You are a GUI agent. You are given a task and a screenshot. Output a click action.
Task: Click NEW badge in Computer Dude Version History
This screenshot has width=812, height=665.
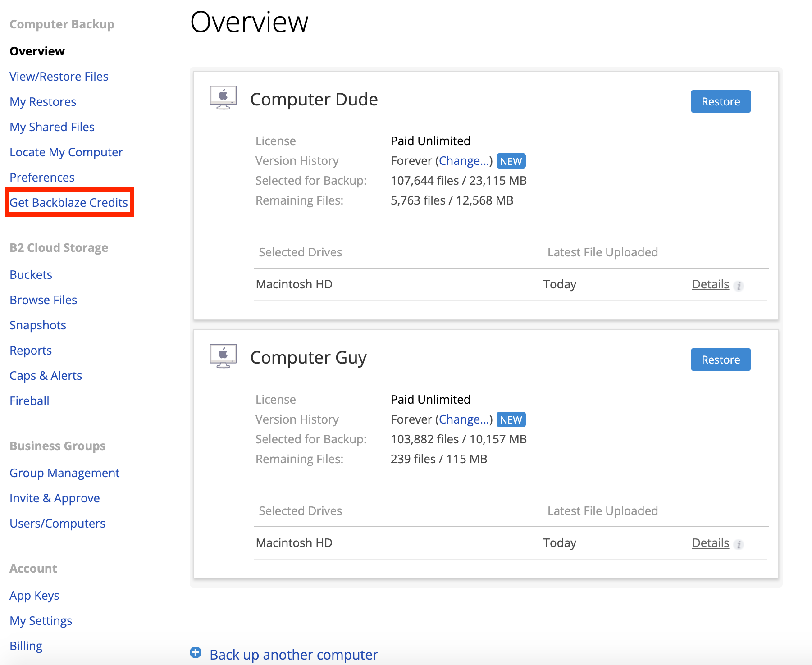click(x=511, y=161)
